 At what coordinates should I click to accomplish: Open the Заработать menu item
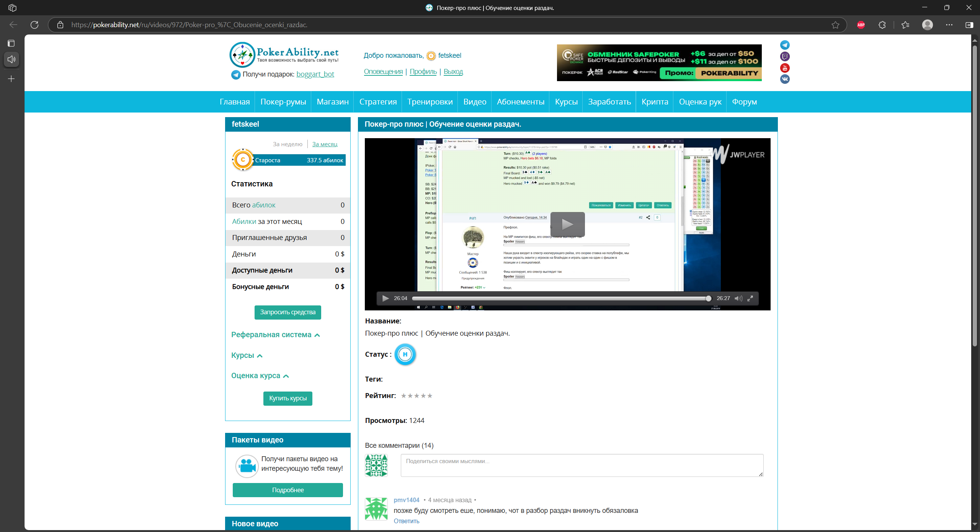pos(609,102)
